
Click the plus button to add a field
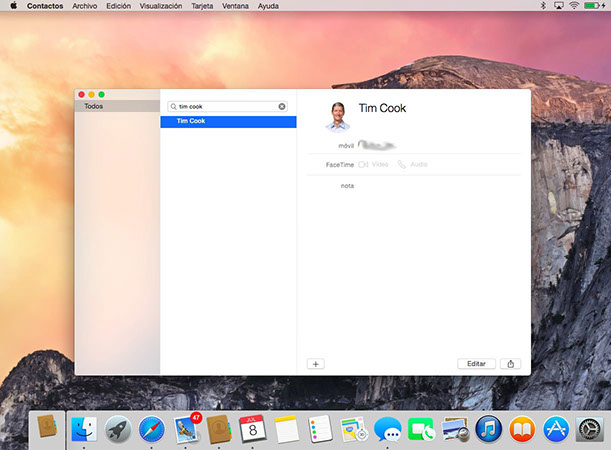tap(316, 364)
